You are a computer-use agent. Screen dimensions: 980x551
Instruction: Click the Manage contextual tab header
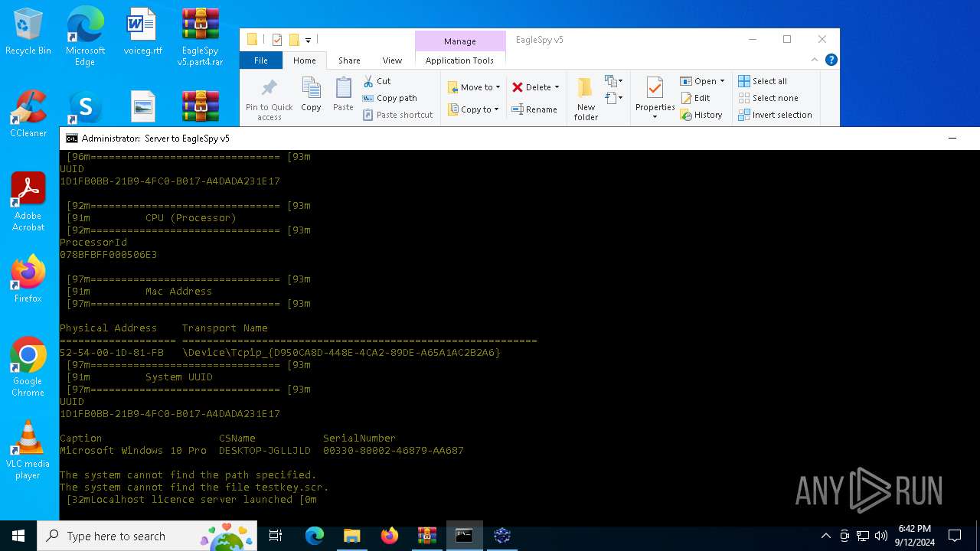click(459, 41)
